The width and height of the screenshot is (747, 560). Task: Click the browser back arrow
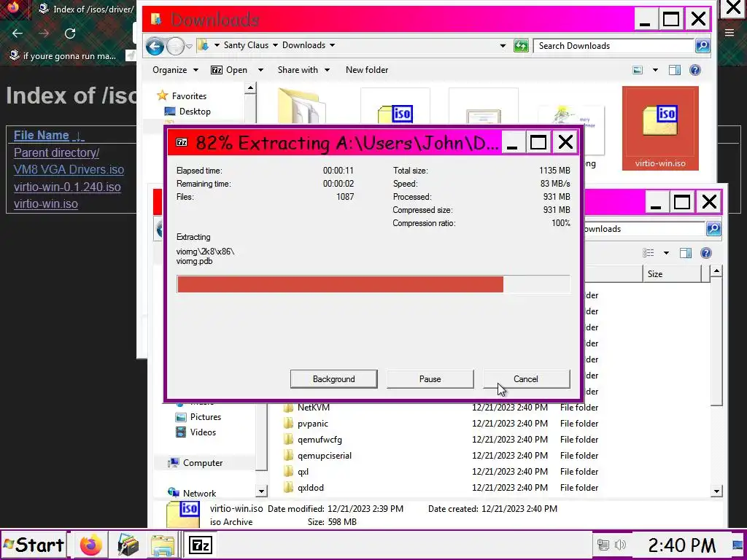click(18, 34)
